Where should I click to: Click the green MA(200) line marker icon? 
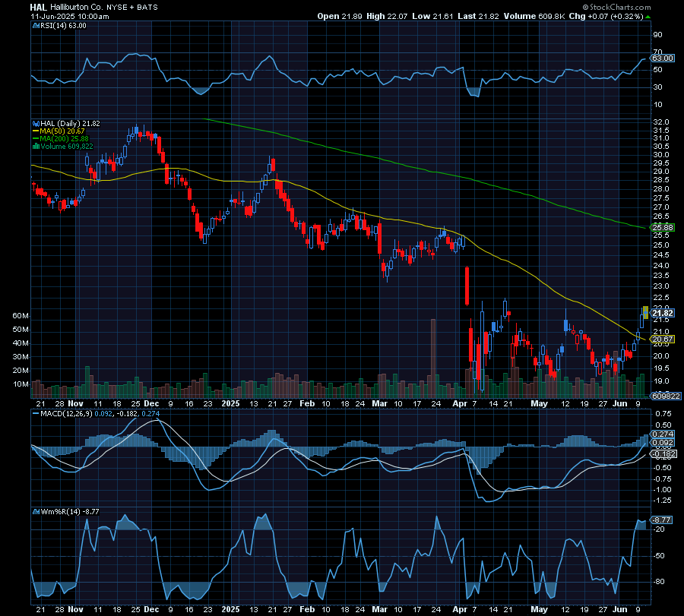pyautogui.click(x=36, y=139)
